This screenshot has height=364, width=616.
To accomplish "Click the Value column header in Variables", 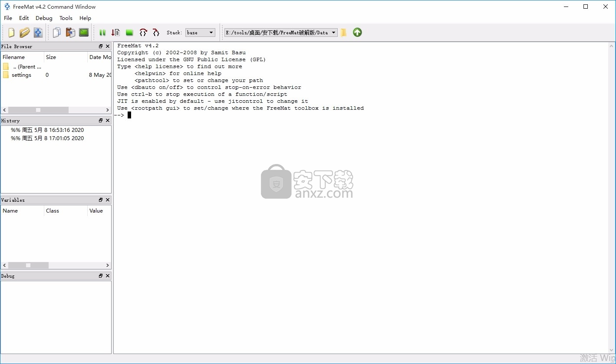I will pyautogui.click(x=99, y=210).
